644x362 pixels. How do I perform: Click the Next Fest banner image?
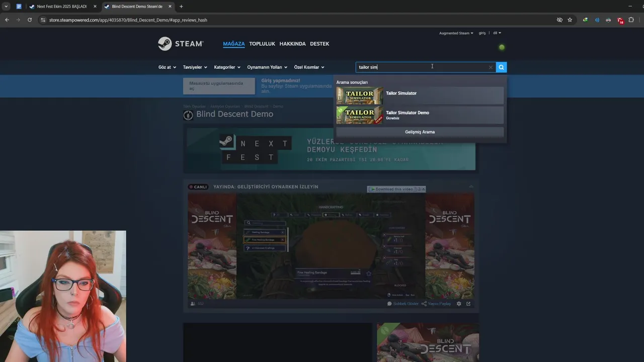point(331,149)
